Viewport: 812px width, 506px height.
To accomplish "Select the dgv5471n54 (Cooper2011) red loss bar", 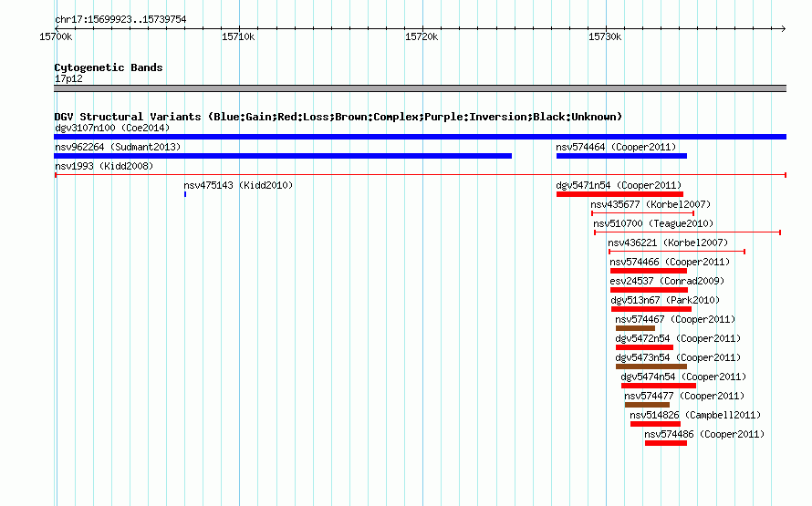I will pyautogui.click(x=619, y=194).
